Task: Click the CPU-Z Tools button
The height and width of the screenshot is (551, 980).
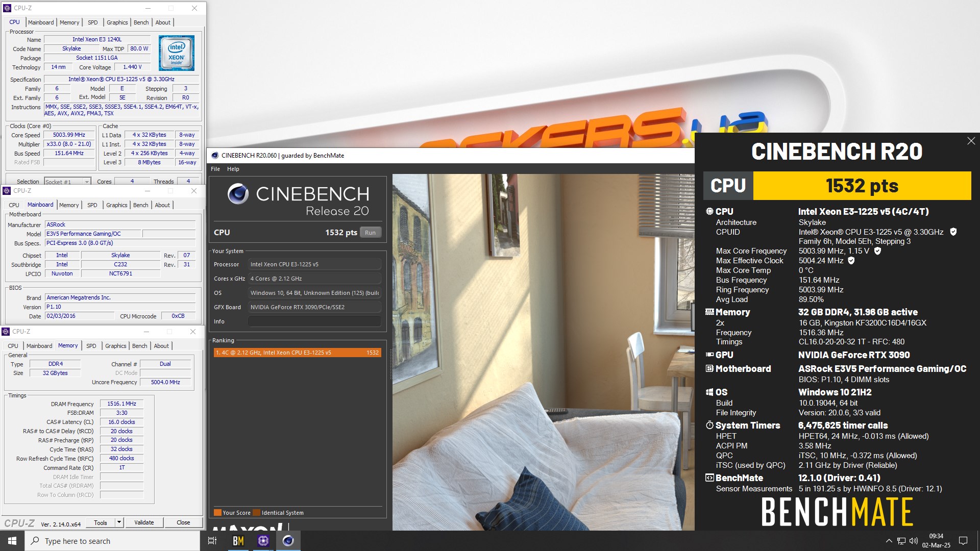Action: click(101, 522)
